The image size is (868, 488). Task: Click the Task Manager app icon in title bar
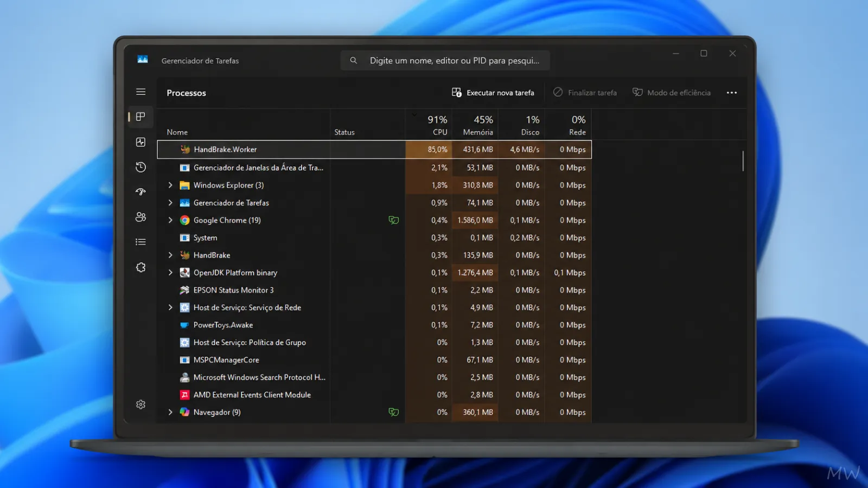(143, 60)
